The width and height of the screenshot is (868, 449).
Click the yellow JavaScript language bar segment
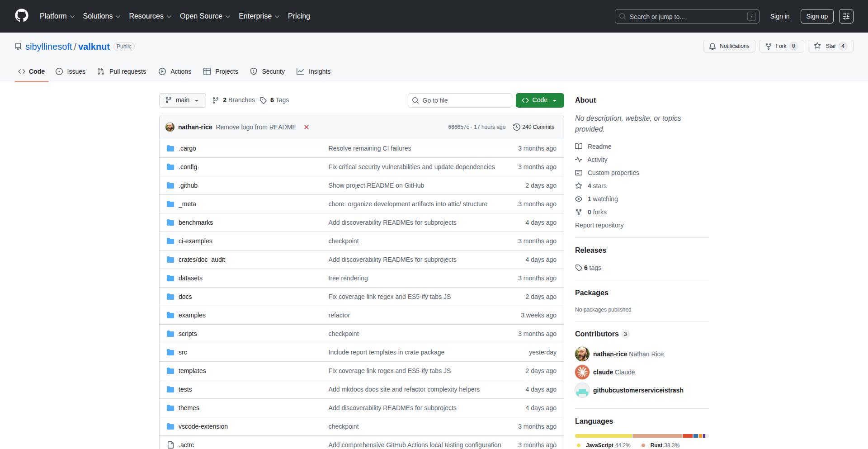[x=604, y=436]
